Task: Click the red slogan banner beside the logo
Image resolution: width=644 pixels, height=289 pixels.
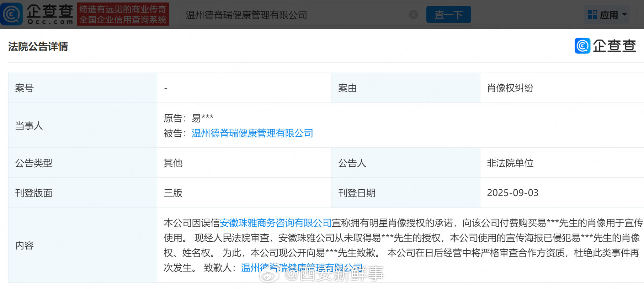Action: coord(123,14)
